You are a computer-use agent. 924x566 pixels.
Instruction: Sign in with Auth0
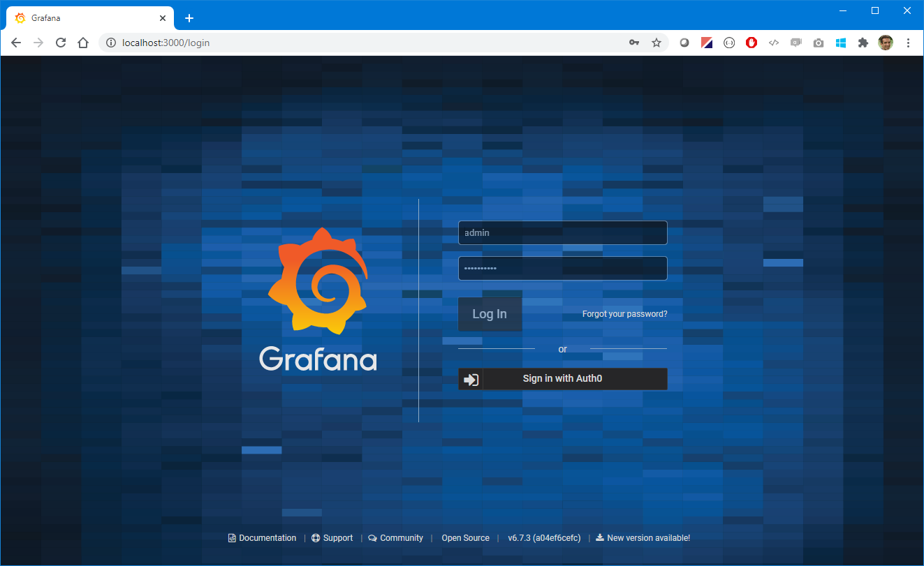562,379
